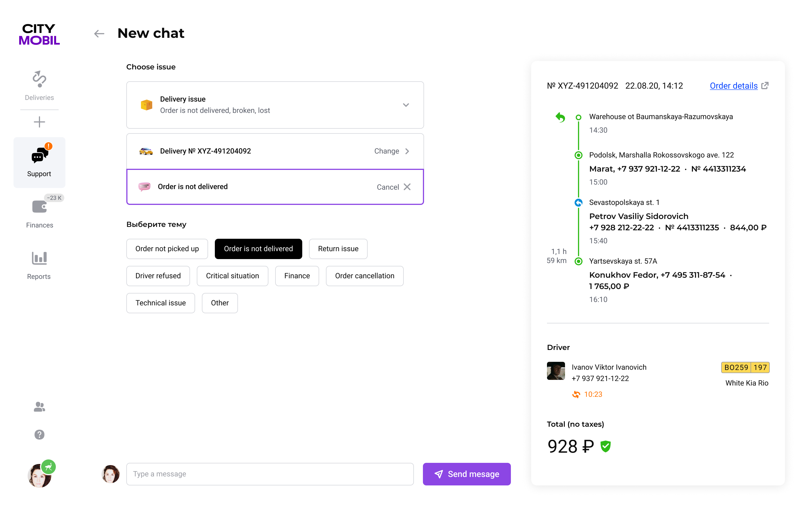This screenshot has width=812, height=508.
Task: Click the order number № XYZ-491204092 in panel
Action: [582, 86]
